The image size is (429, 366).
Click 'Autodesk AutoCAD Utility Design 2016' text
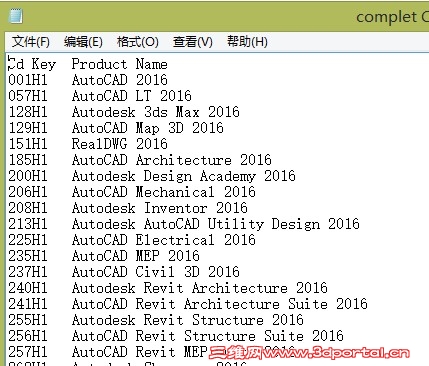click(216, 224)
